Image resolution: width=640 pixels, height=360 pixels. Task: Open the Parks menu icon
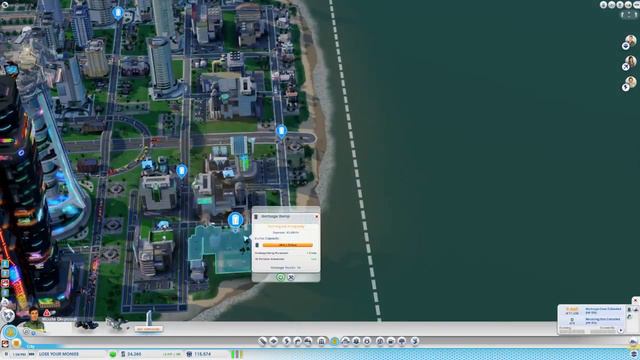(x=401, y=341)
